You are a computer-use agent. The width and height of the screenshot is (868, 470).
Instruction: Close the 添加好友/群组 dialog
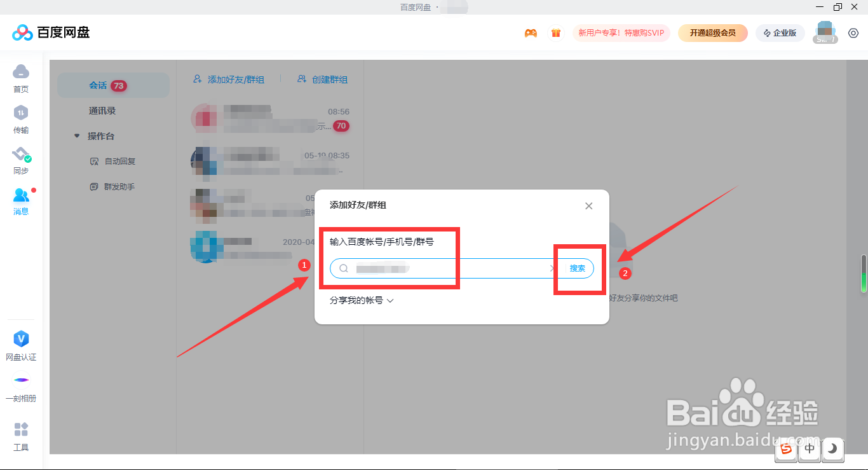[589, 206]
